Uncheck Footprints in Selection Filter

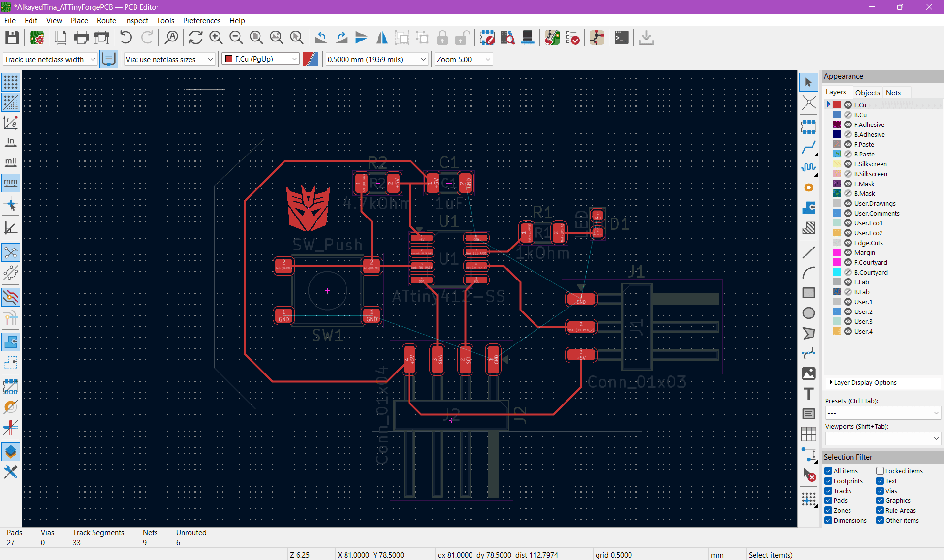point(828,481)
